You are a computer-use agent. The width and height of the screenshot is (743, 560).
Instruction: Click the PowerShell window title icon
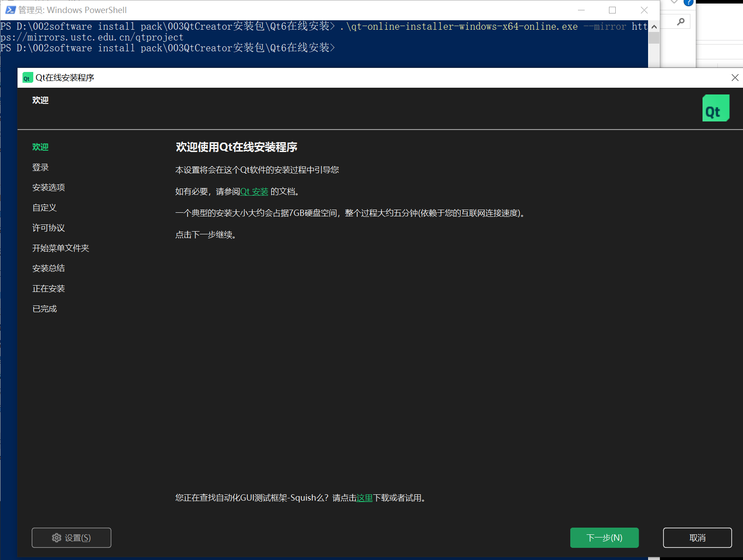[x=10, y=10]
